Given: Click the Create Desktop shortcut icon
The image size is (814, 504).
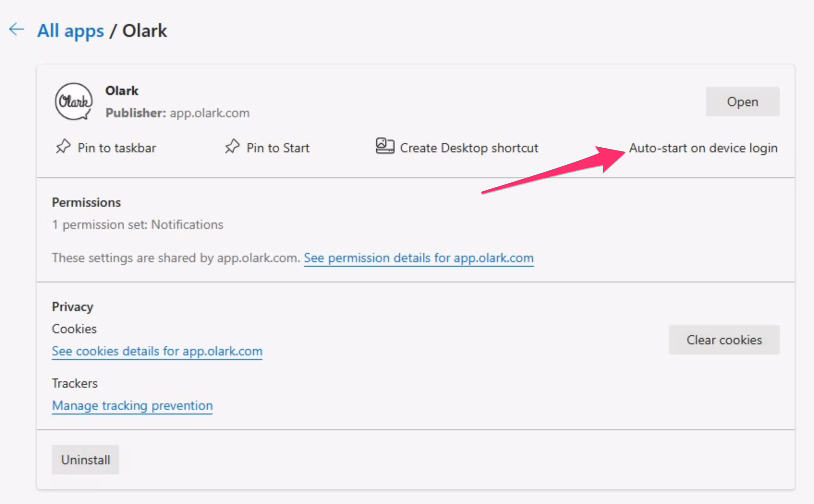Looking at the screenshot, I should (x=384, y=146).
